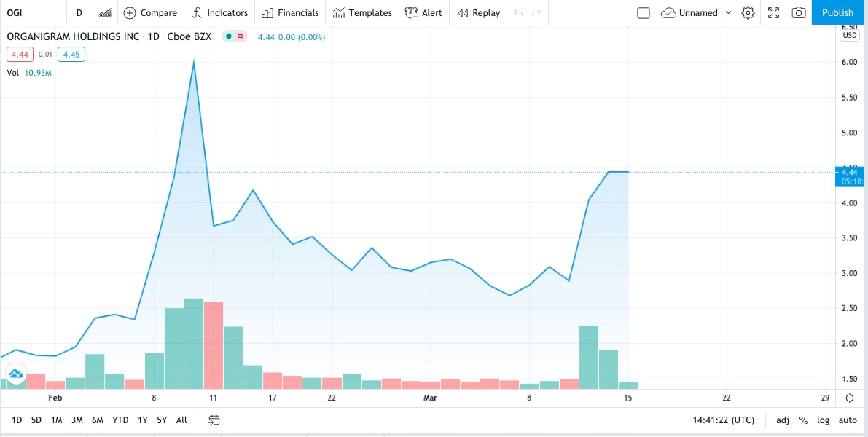Click the 6.00 price axis label
This screenshot has width=868, height=437.
point(848,62)
